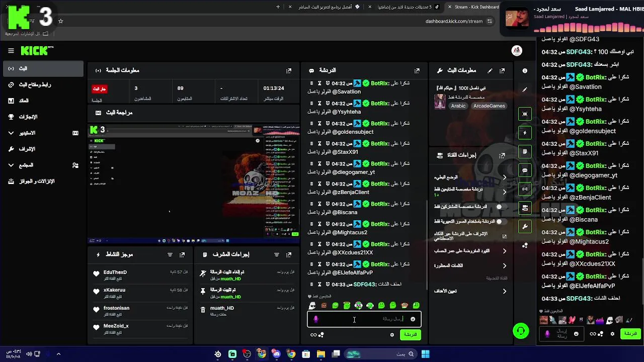Toggle the document panel icon in the toolbar

click(x=525, y=151)
